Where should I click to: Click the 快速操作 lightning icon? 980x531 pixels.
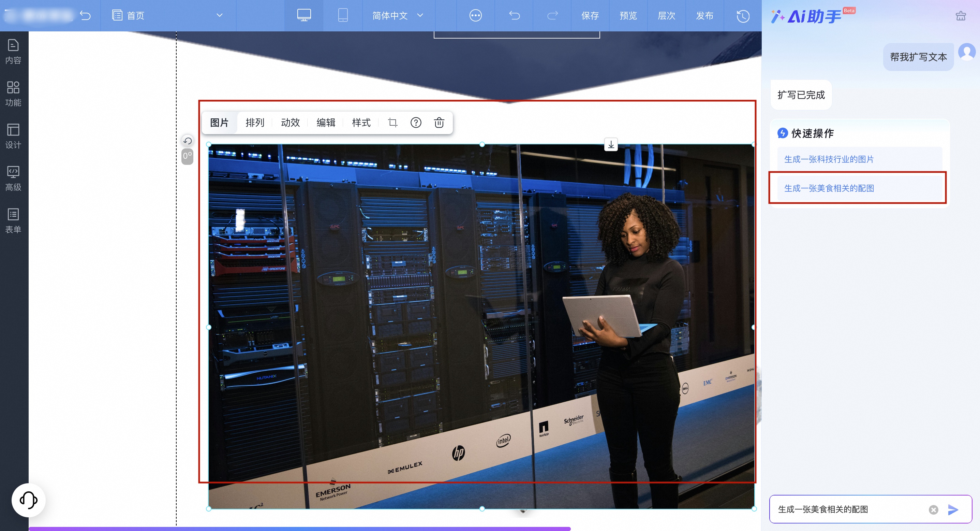[x=783, y=133]
